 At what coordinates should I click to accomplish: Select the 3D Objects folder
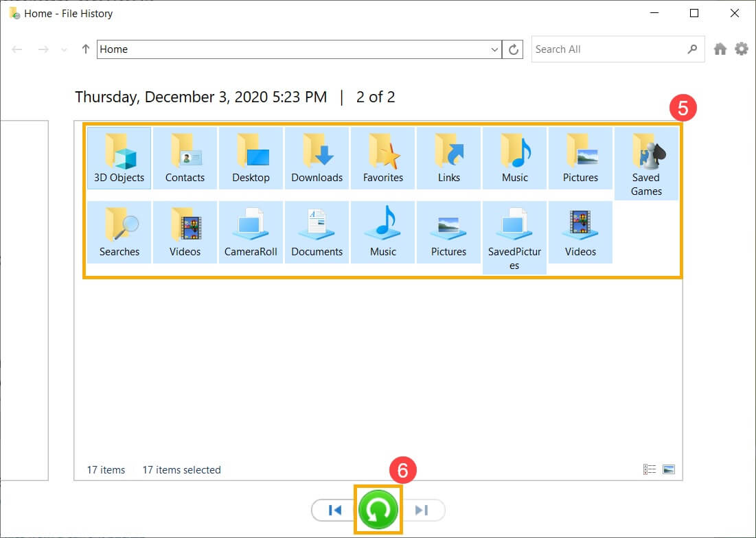click(119, 157)
